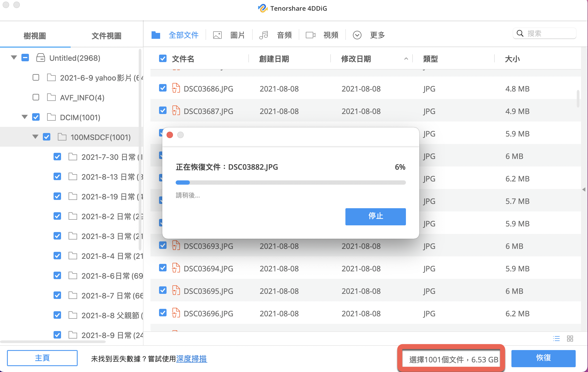588x372 pixels.
Task: Click the DSC03694.JPG file icon
Action: point(176,268)
